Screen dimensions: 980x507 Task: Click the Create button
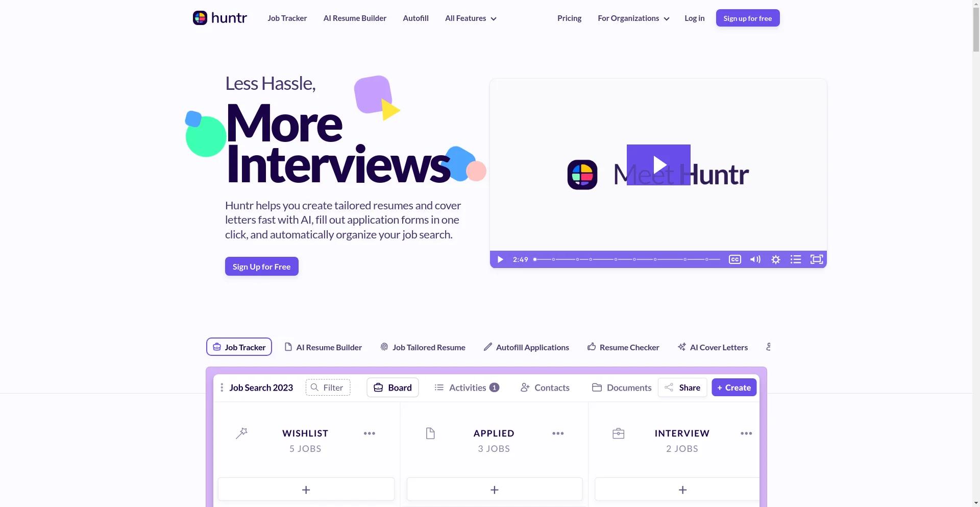[x=734, y=388]
